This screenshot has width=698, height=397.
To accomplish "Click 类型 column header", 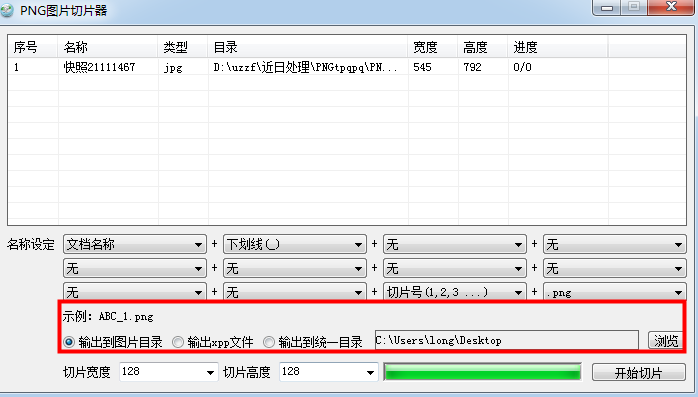I will click(x=183, y=47).
